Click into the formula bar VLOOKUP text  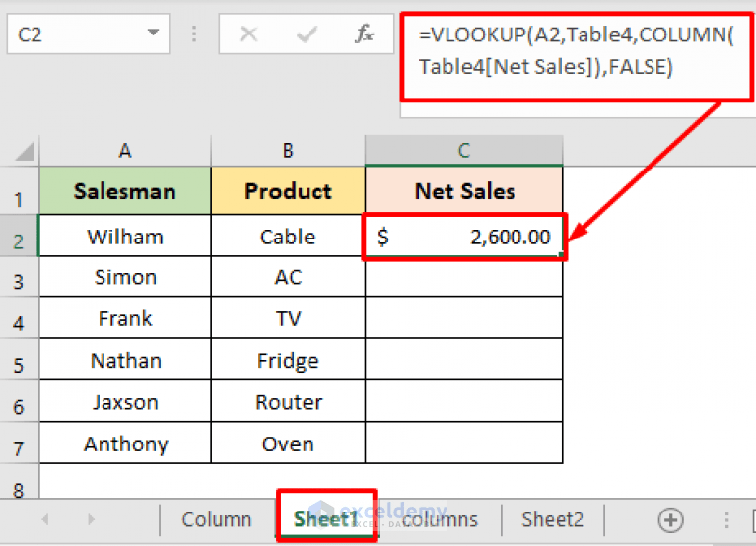click(577, 50)
